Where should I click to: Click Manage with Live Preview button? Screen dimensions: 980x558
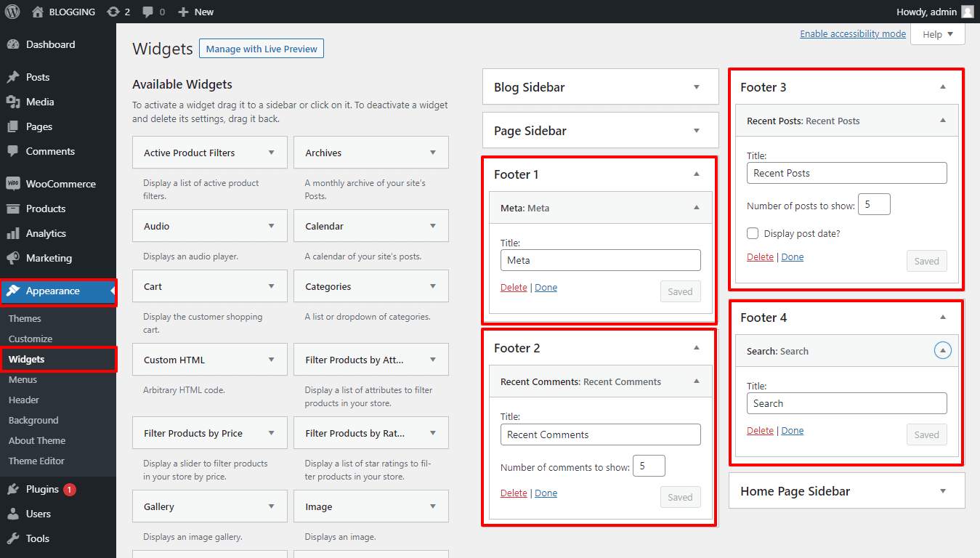262,49
